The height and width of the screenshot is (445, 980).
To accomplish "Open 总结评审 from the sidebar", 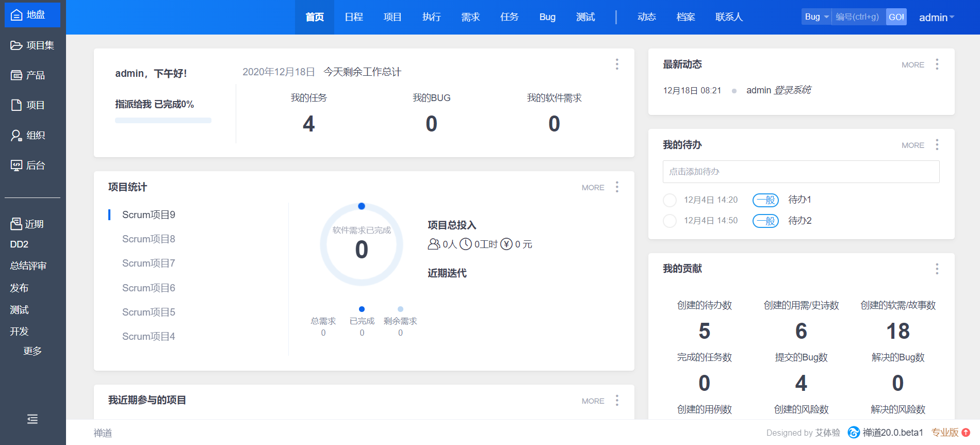I will [x=28, y=266].
